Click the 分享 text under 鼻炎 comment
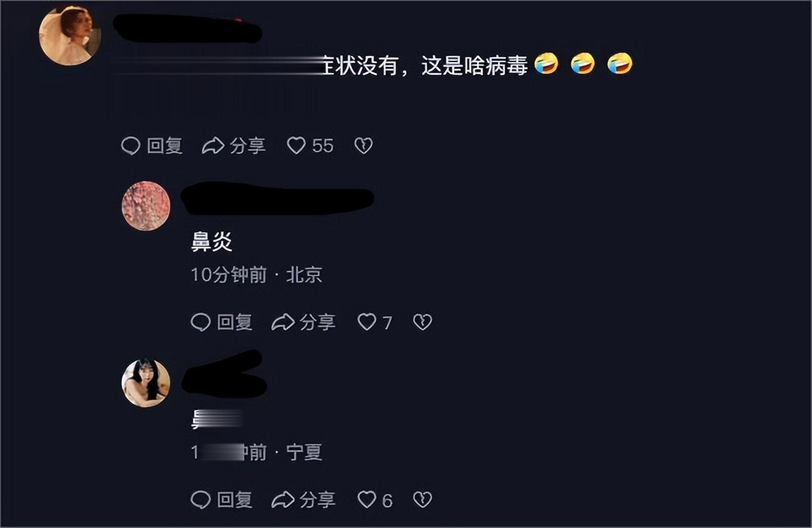Image resolution: width=812 pixels, height=528 pixels. [318, 322]
